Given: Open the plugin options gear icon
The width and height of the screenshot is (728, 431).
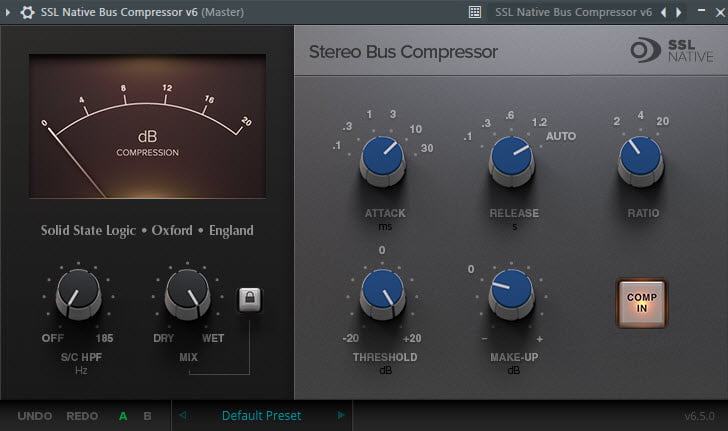Looking at the screenshot, I should point(27,12).
